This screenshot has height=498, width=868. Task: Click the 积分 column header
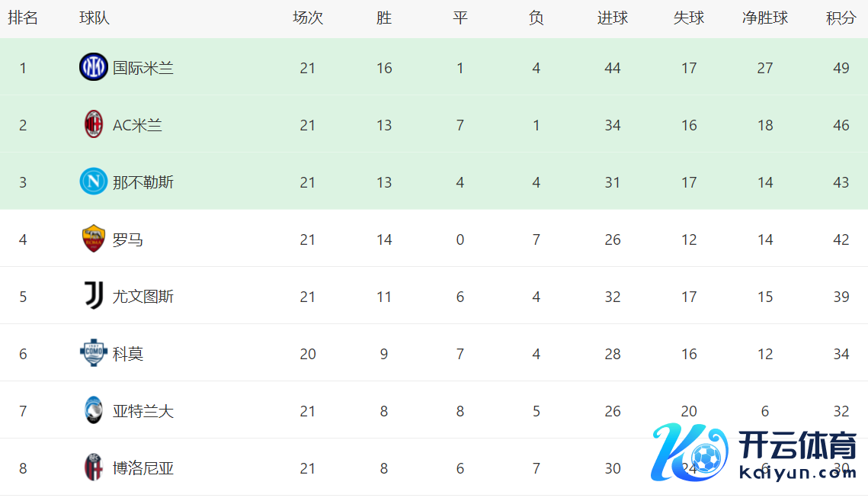tap(841, 18)
